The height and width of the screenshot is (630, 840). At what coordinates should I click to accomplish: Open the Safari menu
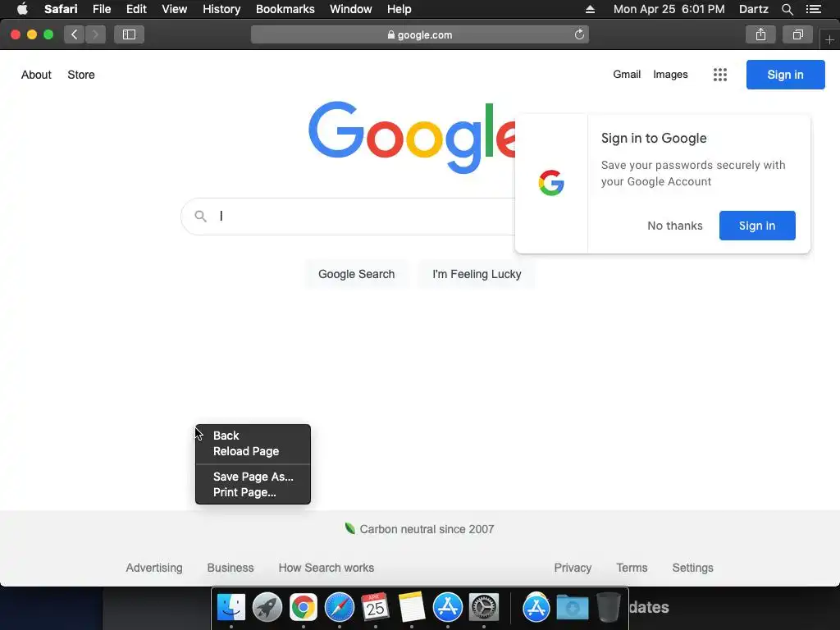pyautogui.click(x=61, y=9)
